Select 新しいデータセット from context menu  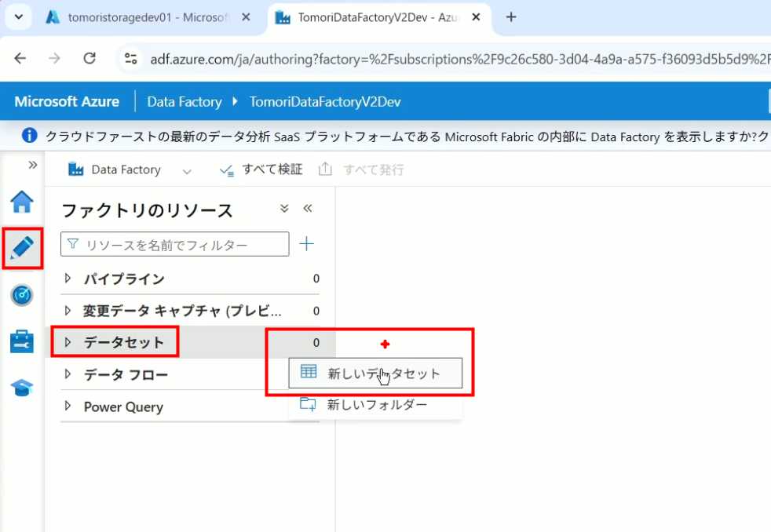pos(375,373)
